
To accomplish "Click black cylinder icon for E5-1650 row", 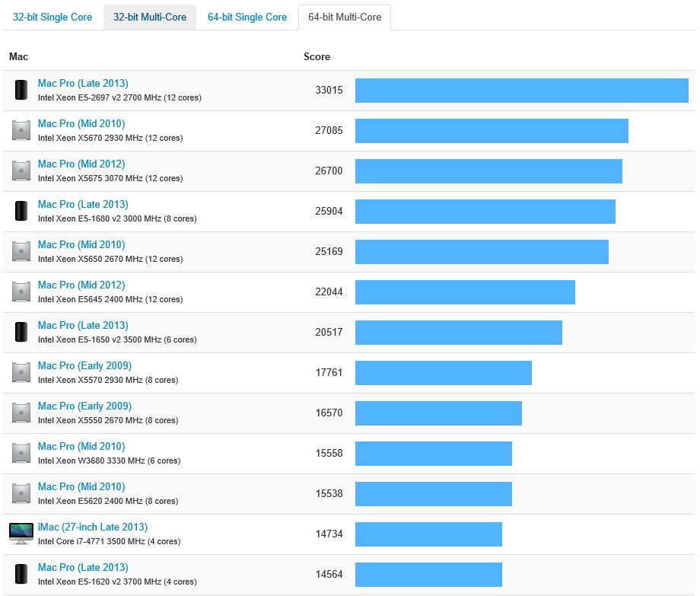I will 21,332.
